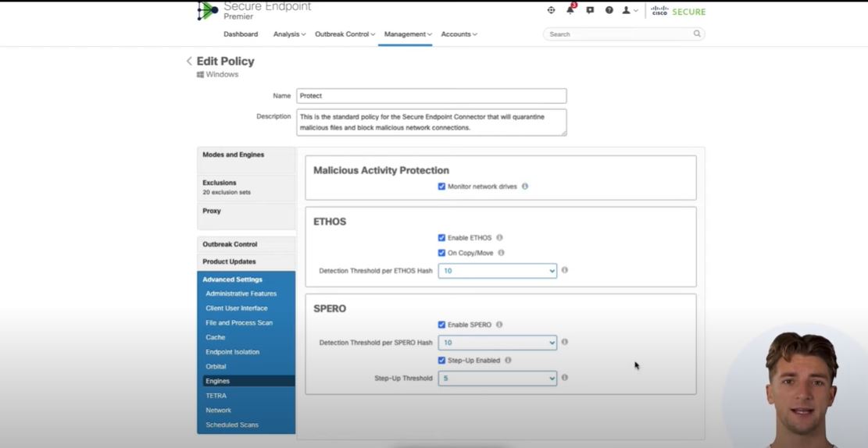The image size is (868, 448).
Task: Click info icon beside SPERO Hash threshold
Action: click(565, 342)
